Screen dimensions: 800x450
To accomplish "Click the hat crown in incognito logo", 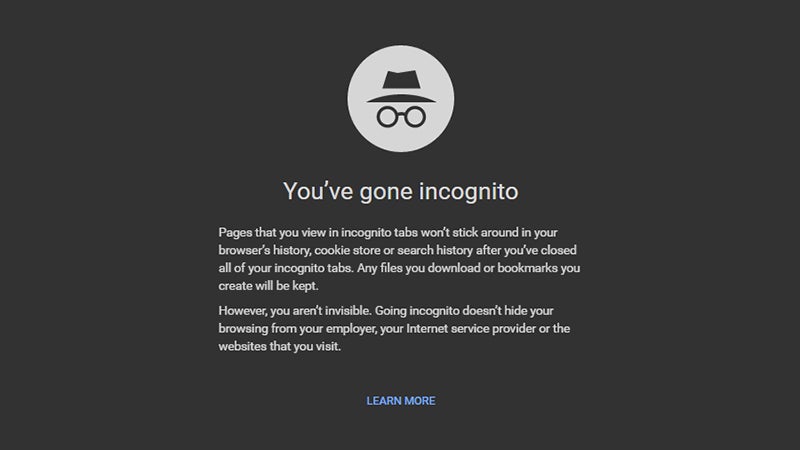I will pos(401,80).
